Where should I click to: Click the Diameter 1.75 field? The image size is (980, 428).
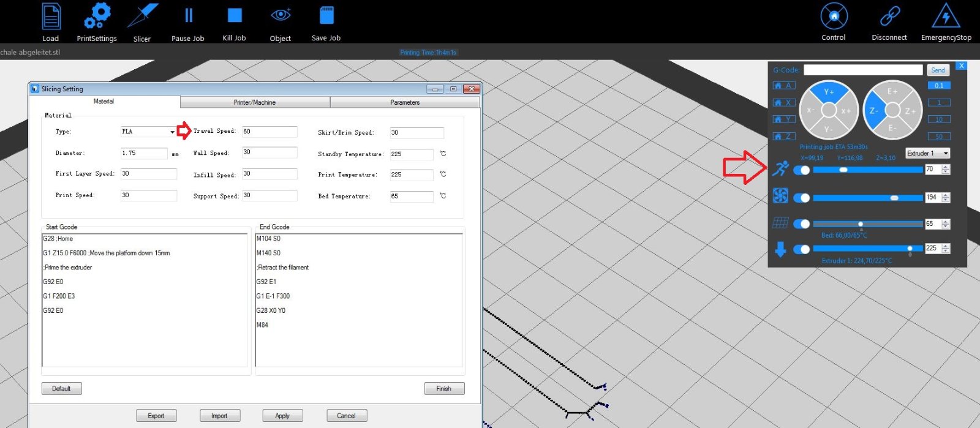click(144, 153)
